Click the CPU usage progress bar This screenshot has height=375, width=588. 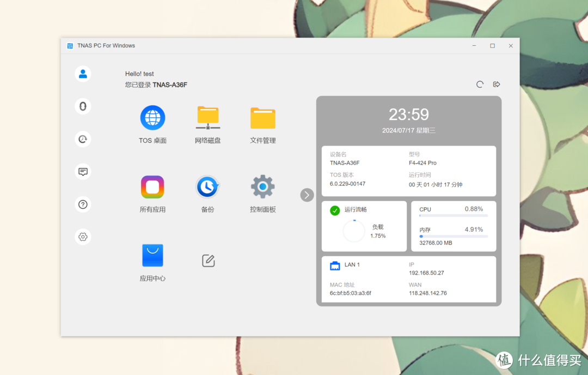click(x=453, y=216)
